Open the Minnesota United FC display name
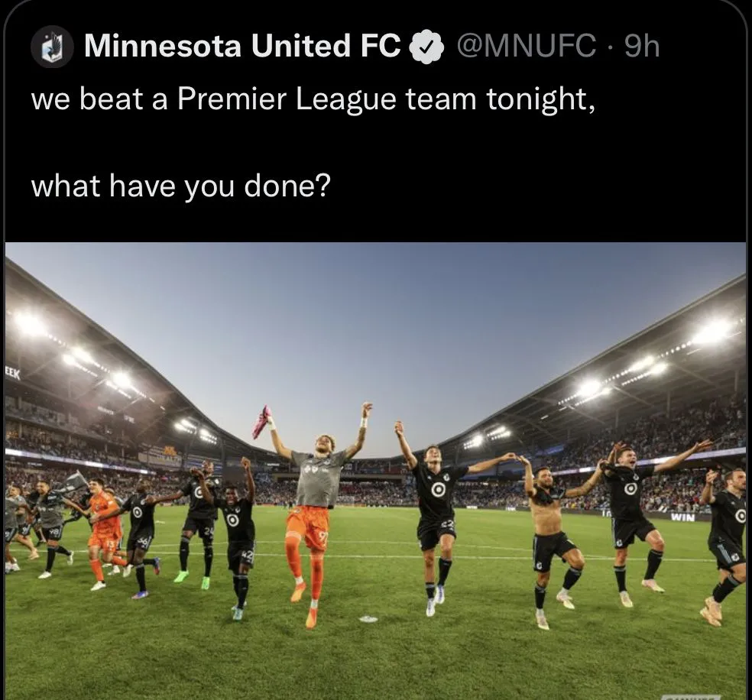 [243, 46]
